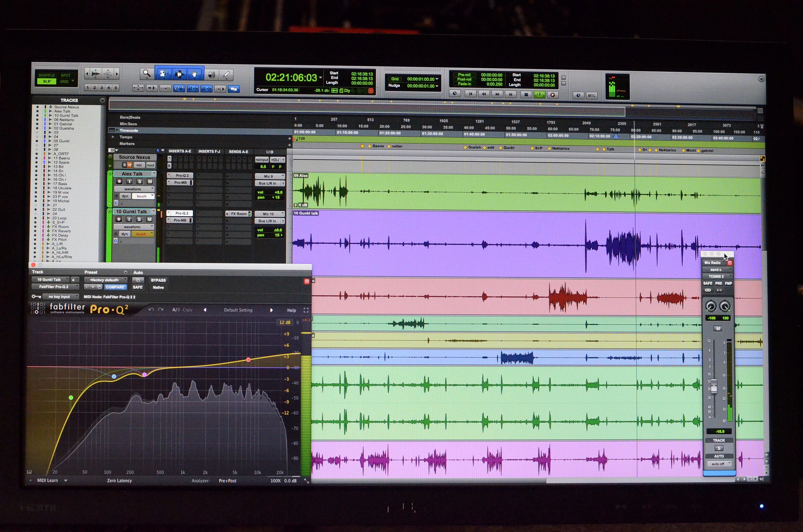
Task: Click 10 Gunkl Talk Pro-MB insert slot
Action: (x=179, y=220)
